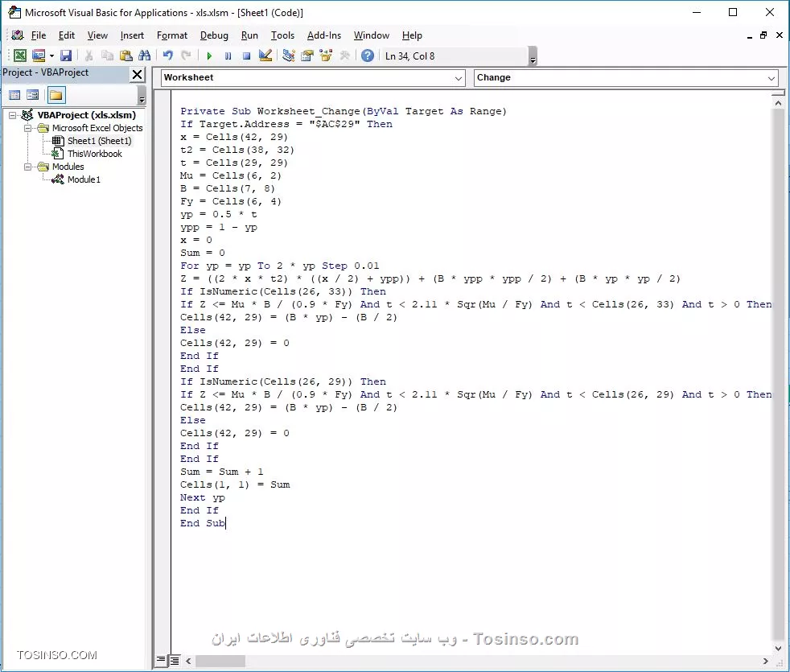This screenshot has width=790, height=672.
Task: Open the Change procedure dropdown
Action: (x=771, y=78)
